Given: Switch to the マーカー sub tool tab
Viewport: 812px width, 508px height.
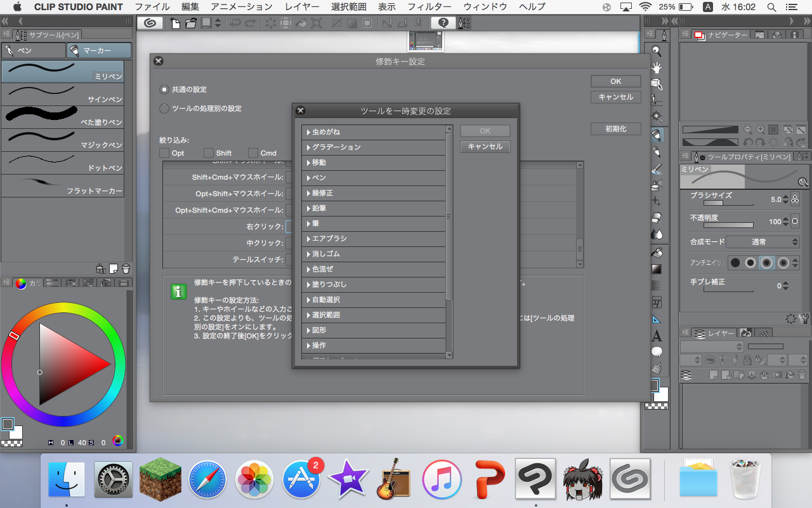Looking at the screenshot, I should (x=99, y=50).
